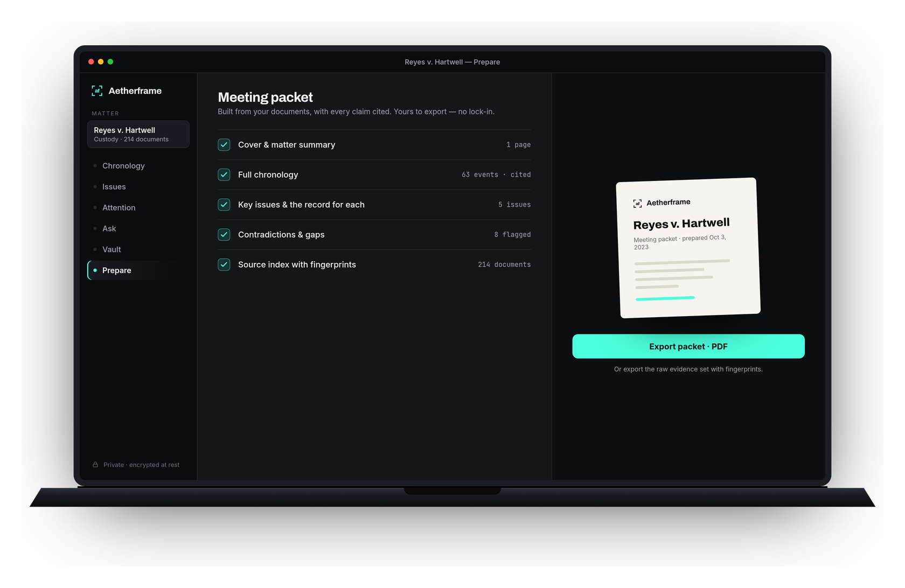Click 'Key issues & the record for each' label

click(301, 205)
